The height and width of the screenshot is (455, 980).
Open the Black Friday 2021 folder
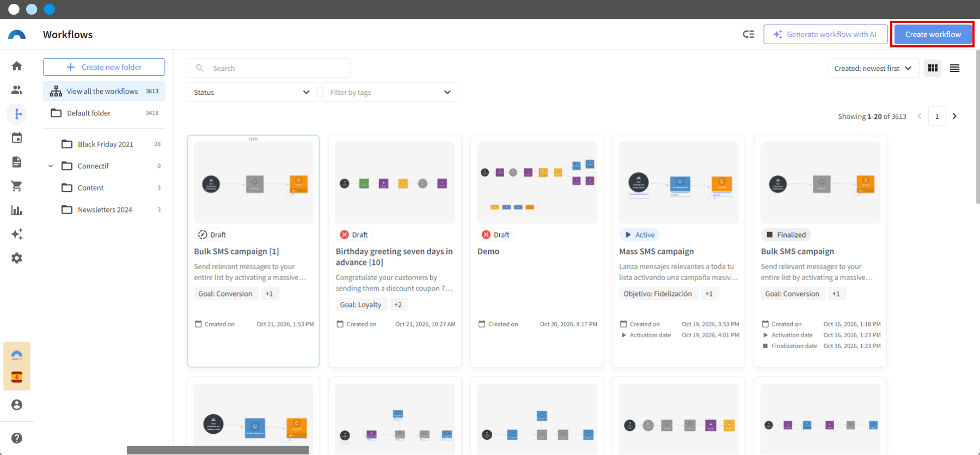111,144
